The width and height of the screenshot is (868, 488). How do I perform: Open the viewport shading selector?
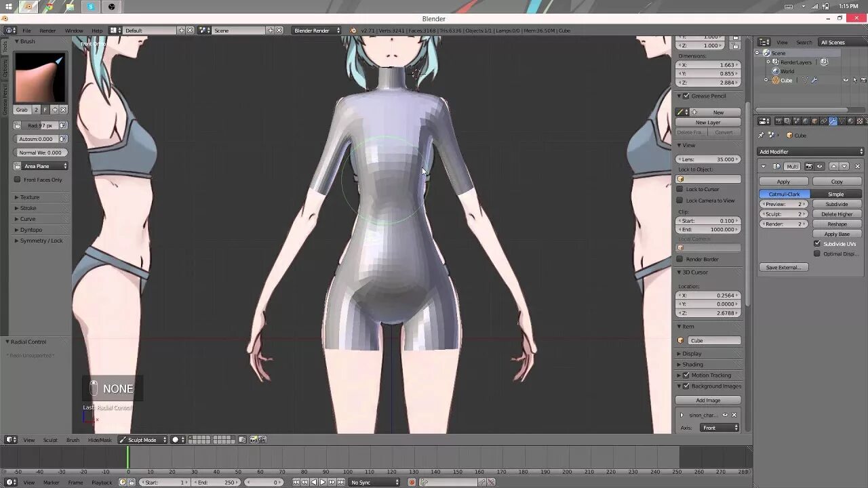(x=178, y=440)
